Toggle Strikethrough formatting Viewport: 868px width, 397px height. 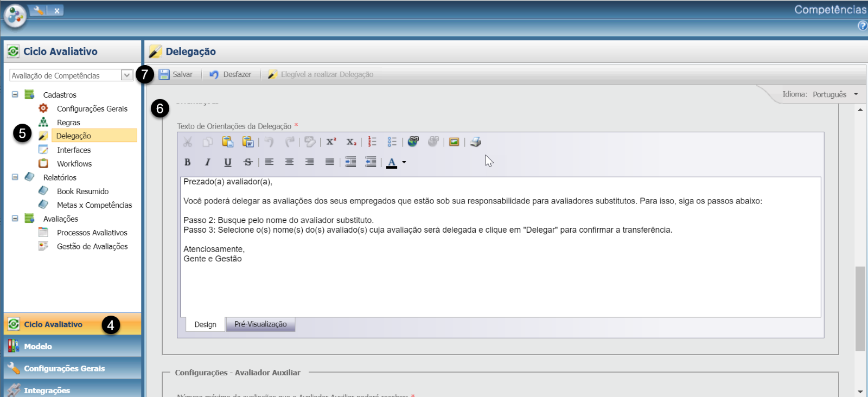point(248,162)
